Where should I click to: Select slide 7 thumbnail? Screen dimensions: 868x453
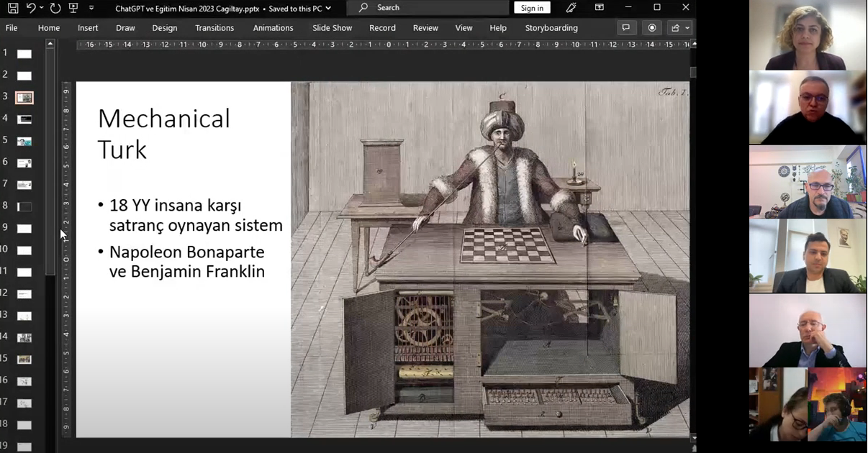(24, 185)
